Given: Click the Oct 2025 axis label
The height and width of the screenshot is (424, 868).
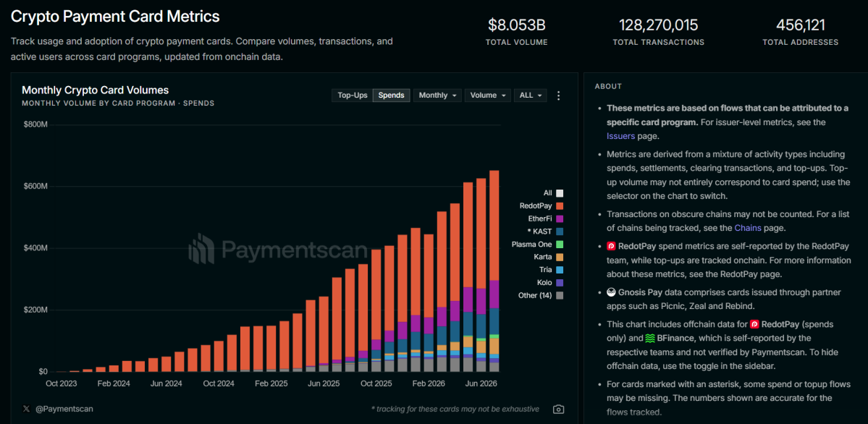Looking at the screenshot, I should [x=375, y=383].
